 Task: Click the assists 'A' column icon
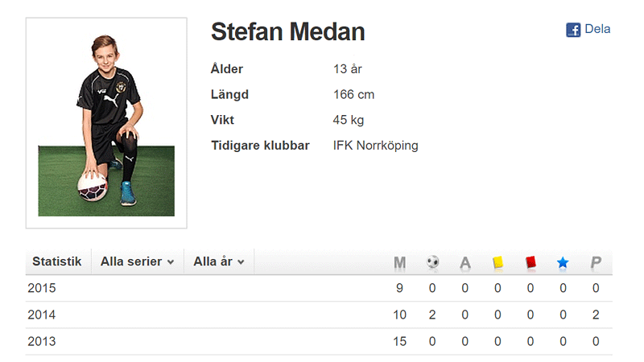click(x=464, y=262)
